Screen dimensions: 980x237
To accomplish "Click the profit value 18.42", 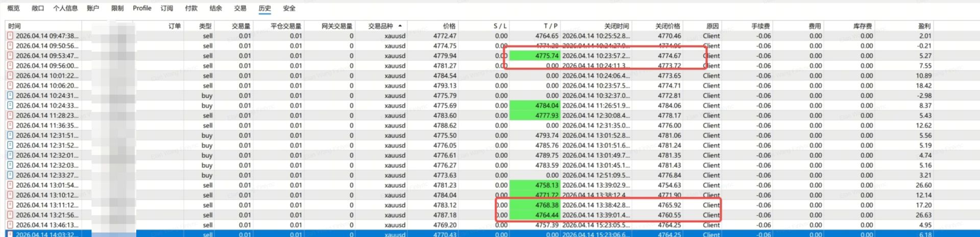I will 923,86.
